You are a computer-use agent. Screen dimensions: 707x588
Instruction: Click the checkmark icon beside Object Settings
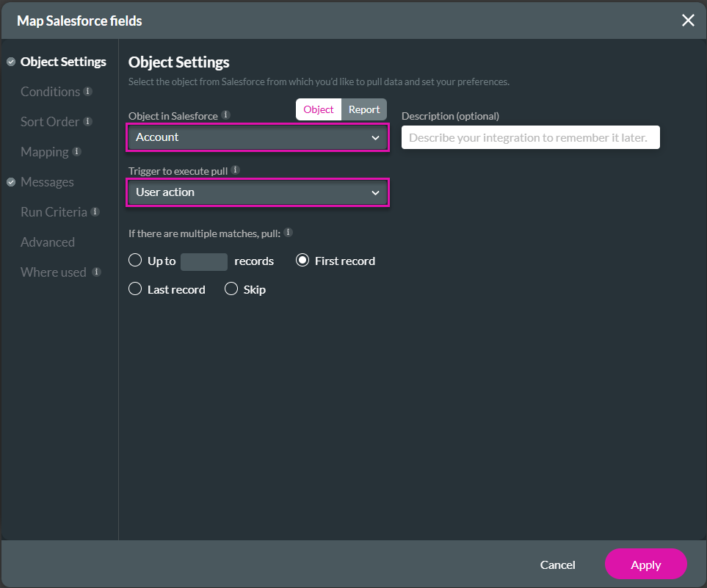(x=10, y=62)
